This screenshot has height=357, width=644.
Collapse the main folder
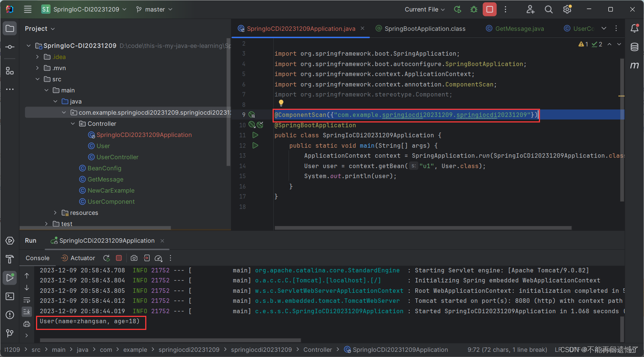(46, 90)
